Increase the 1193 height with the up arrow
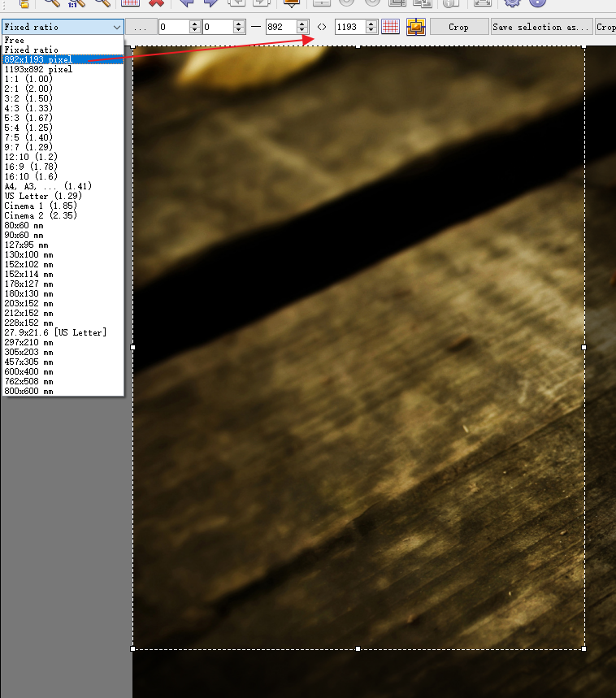This screenshot has height=698, width=616. point(371,24)
